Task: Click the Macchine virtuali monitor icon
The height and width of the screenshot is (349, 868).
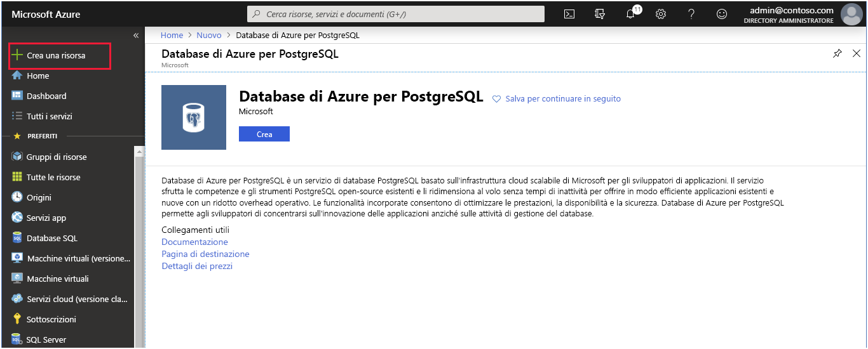Action: point(17,279)
